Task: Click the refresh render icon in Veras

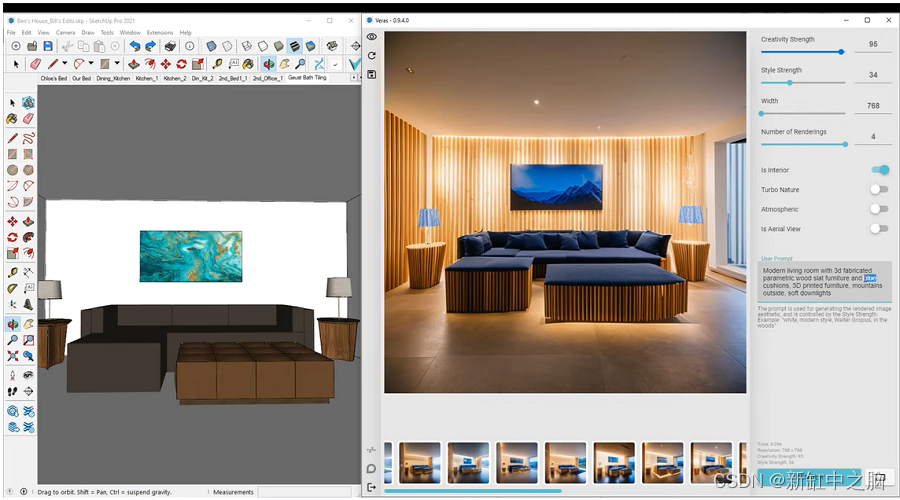Action: point(372,56)
